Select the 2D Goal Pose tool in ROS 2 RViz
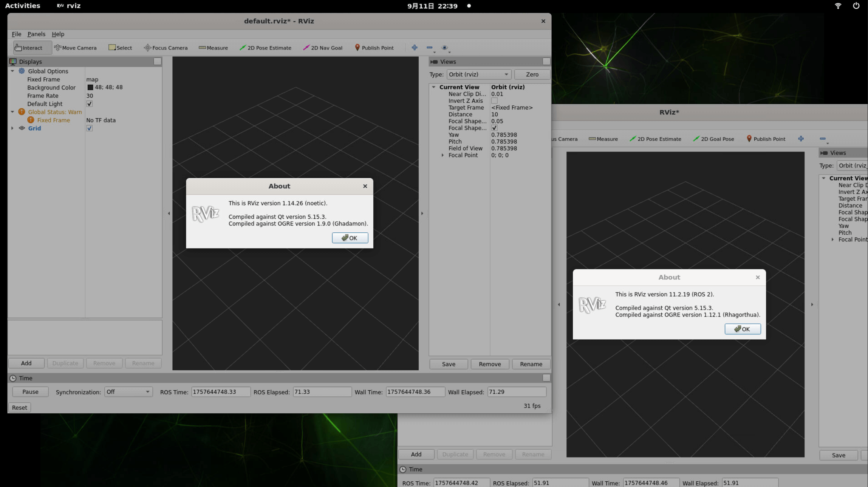The height and width of the screenshot is (487, 868). [x=713, y=139]
